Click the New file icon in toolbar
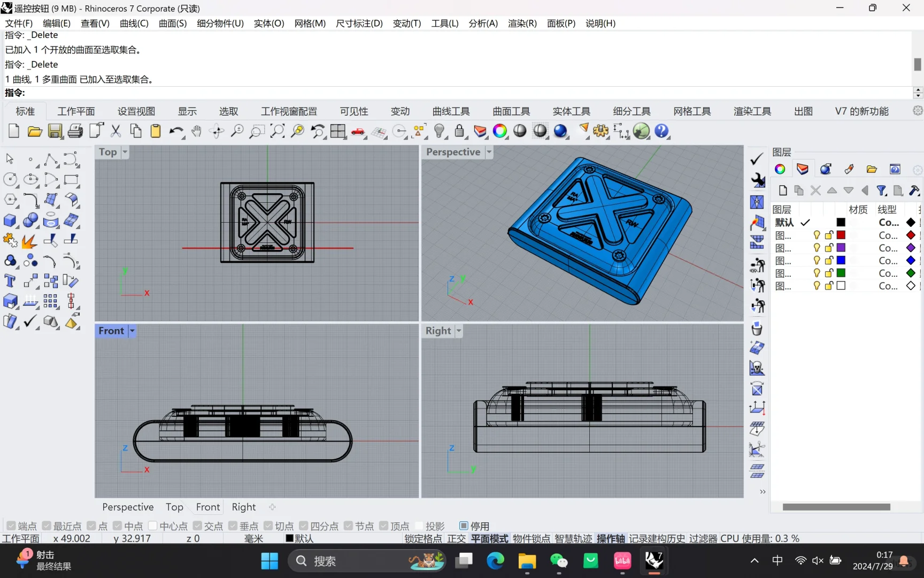This screenshot has width=924, height=578. (14, 131)
